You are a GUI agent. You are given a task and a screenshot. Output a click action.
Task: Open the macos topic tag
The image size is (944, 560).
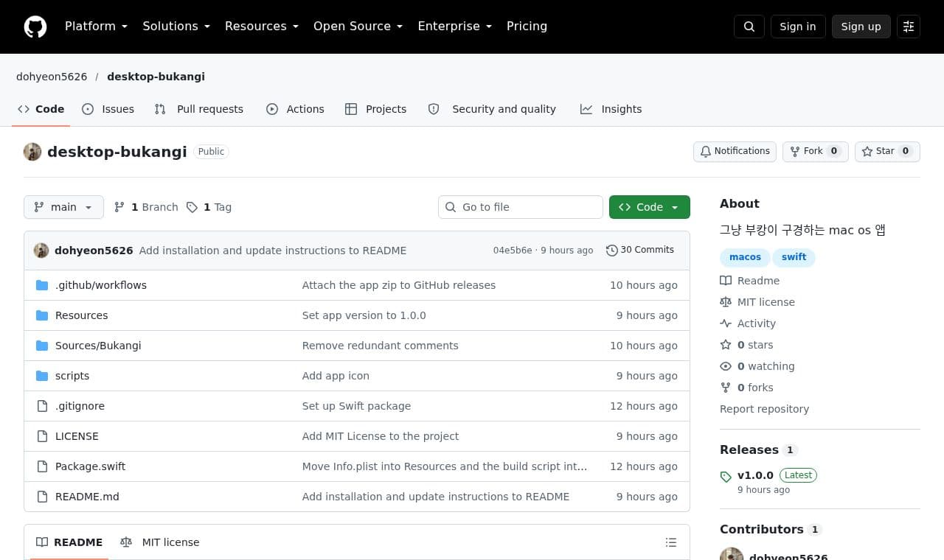tap(745, 257)
